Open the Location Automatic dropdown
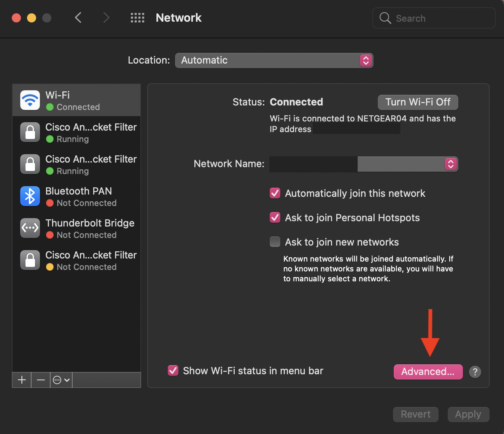 [x=274, y=61]
